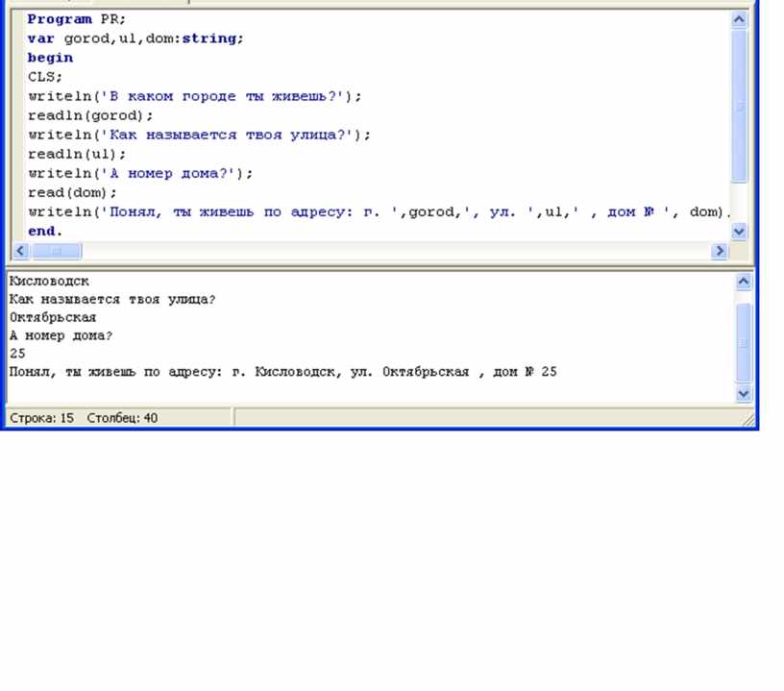This screenshot has height=691, width=784.
Task: Click the writeln 'Как называется твоя улица?' code line
Action: tap(199, 135)
